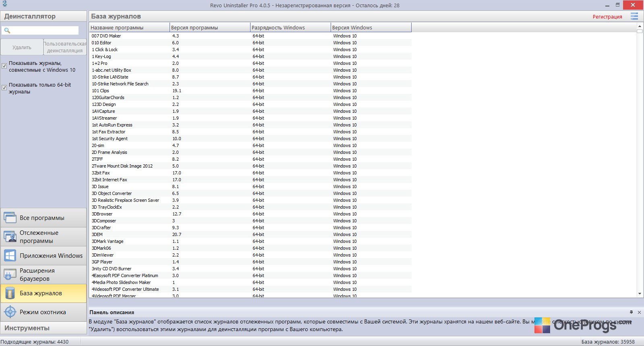Image resolution: width=644 pixels, height=346 pixels.
Task: Select 4Easysoft PDF Converter Platinum
Action: (250, 276)
